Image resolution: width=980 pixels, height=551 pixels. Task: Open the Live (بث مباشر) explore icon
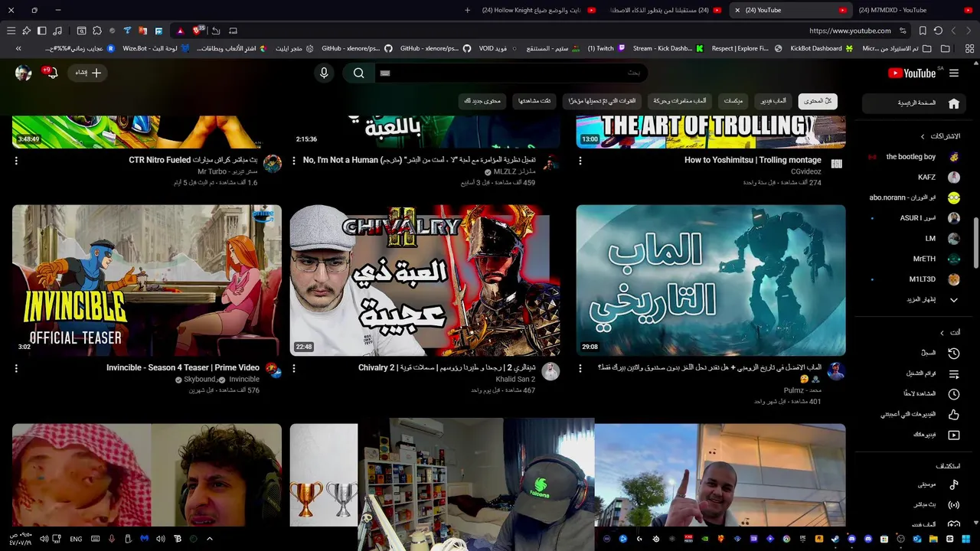[x=954, y=505]
